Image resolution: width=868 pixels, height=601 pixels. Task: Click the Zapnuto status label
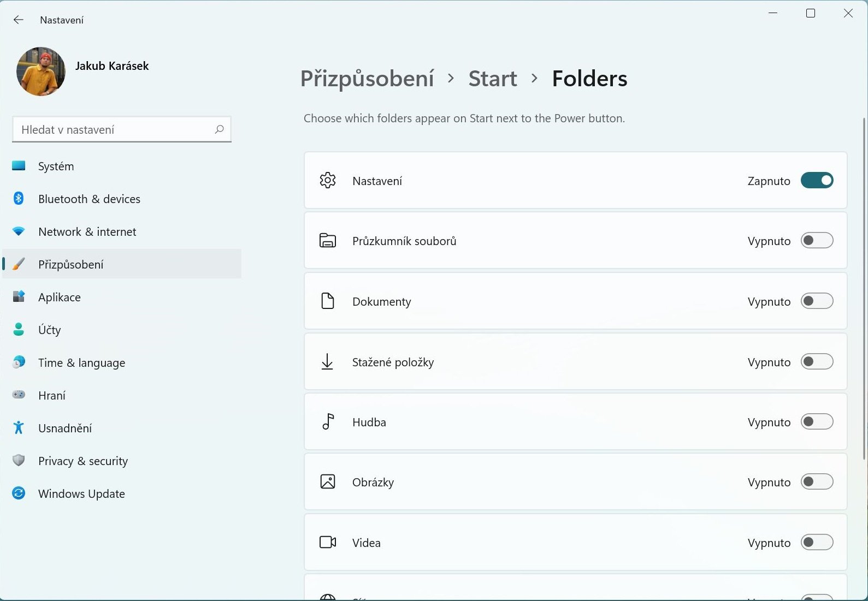point(769,181)
